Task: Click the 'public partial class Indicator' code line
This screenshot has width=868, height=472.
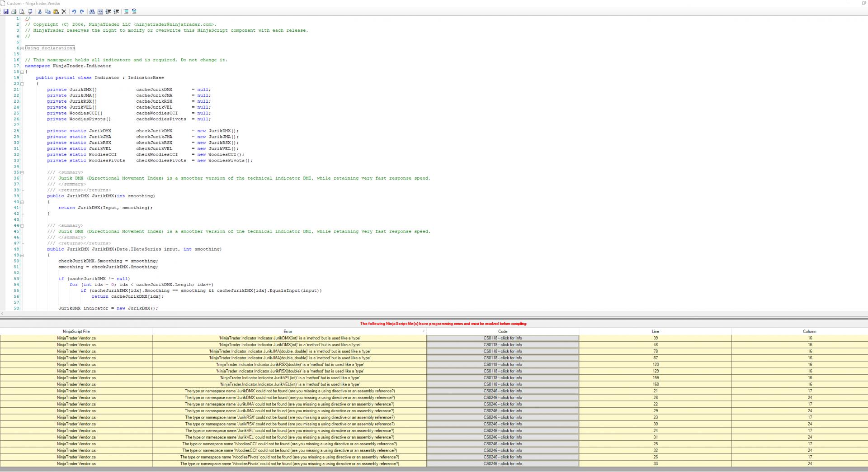Action: 100,78
